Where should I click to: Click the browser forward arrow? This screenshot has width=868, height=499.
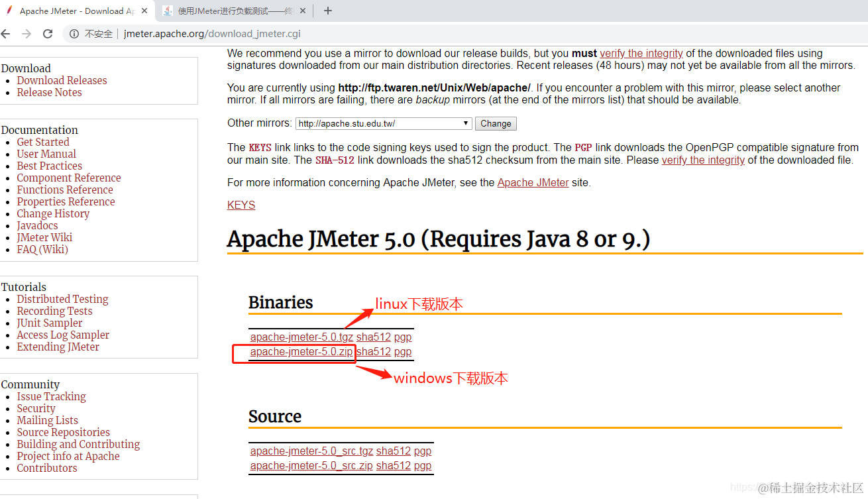point(27,34)
